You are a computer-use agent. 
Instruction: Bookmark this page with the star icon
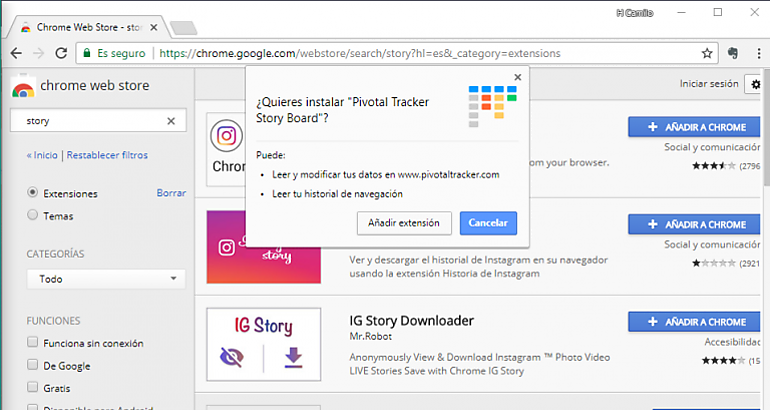click(x=707, y=53)
